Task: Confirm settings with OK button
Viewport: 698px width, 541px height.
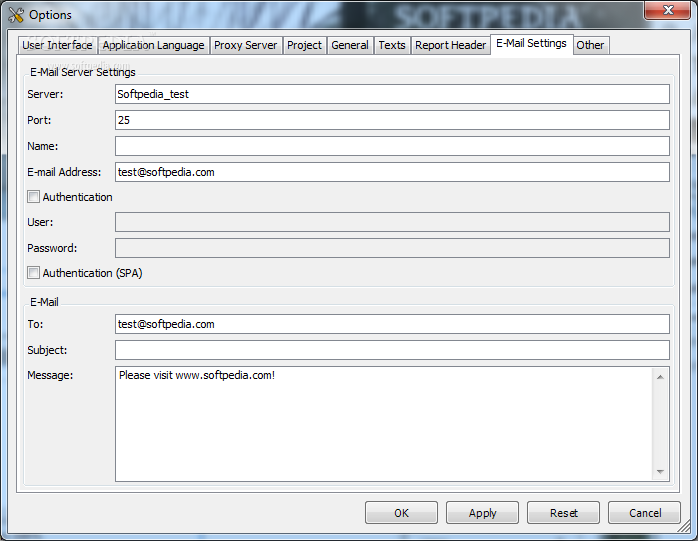Action: tap(401, 513)
